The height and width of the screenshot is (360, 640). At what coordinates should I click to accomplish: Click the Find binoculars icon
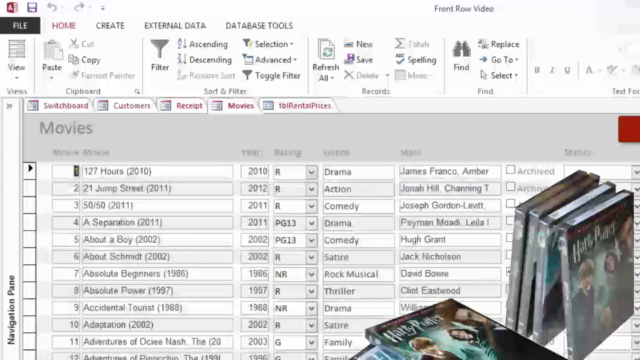click(x=461, y=49)
